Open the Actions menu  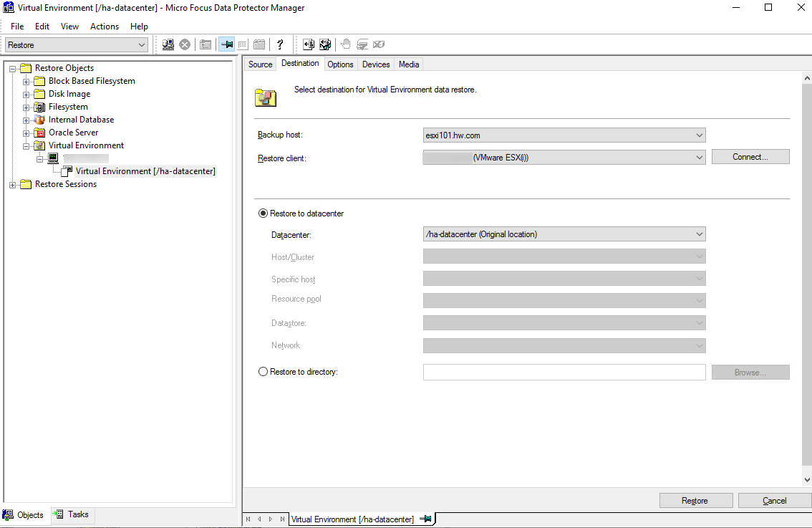[104, 27]
